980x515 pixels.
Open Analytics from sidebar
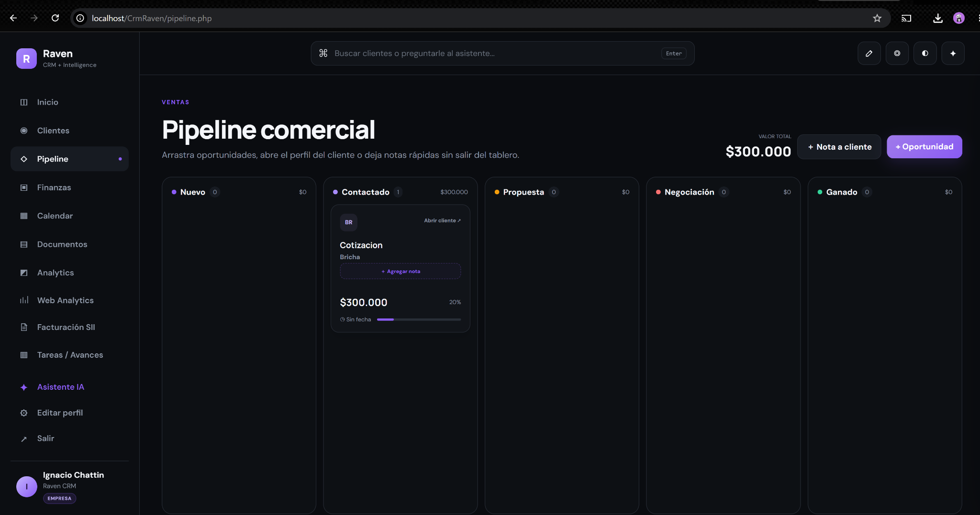coord(69,273)
